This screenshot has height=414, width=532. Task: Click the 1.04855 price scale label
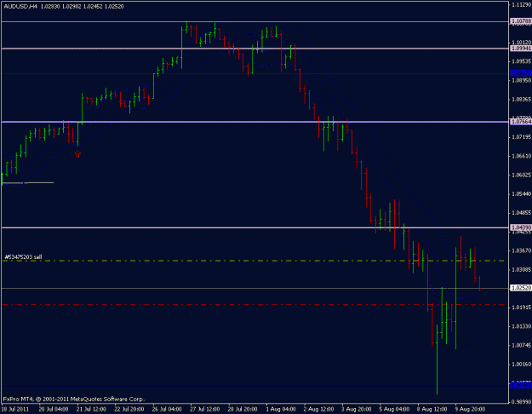(522, 213)
